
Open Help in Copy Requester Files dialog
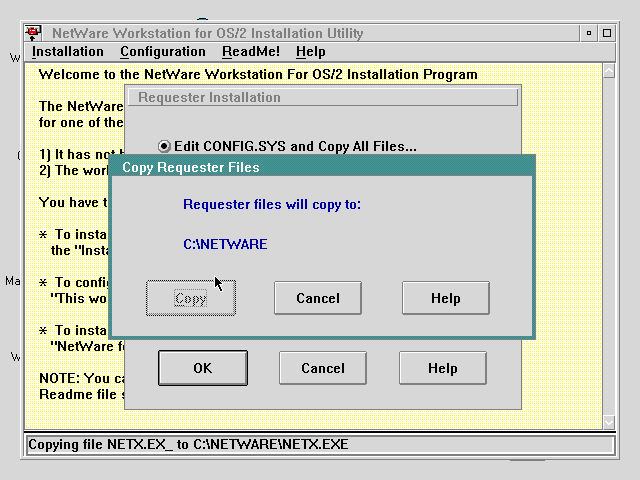446,298
